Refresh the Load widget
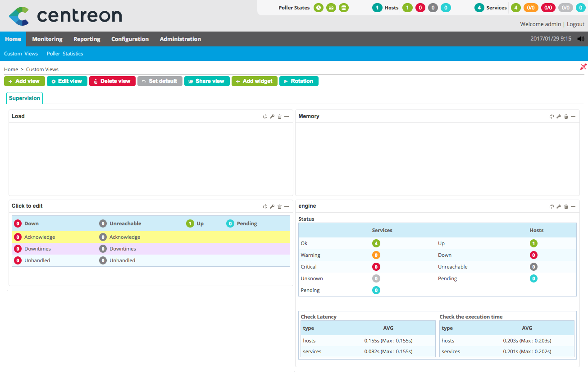 265,117
